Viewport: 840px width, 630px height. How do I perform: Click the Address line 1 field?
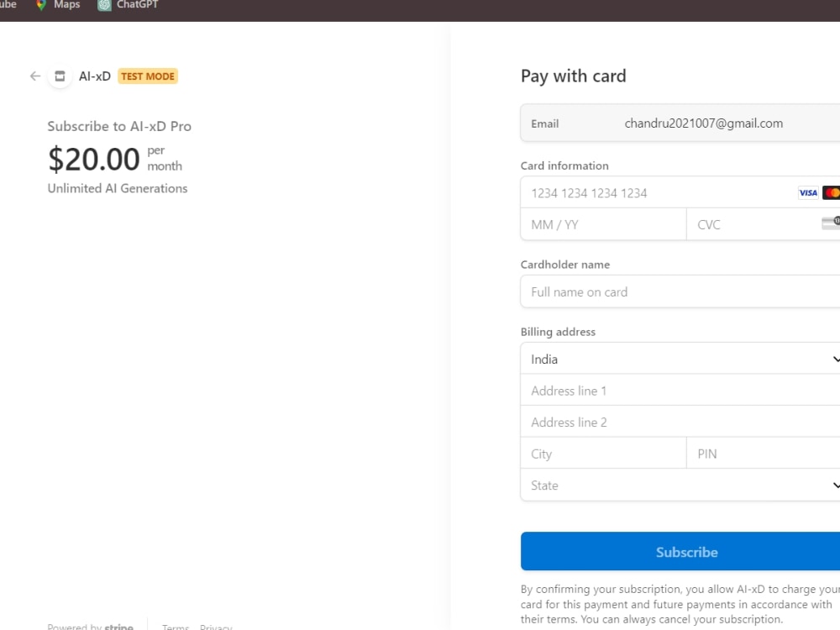click(680, 391)
